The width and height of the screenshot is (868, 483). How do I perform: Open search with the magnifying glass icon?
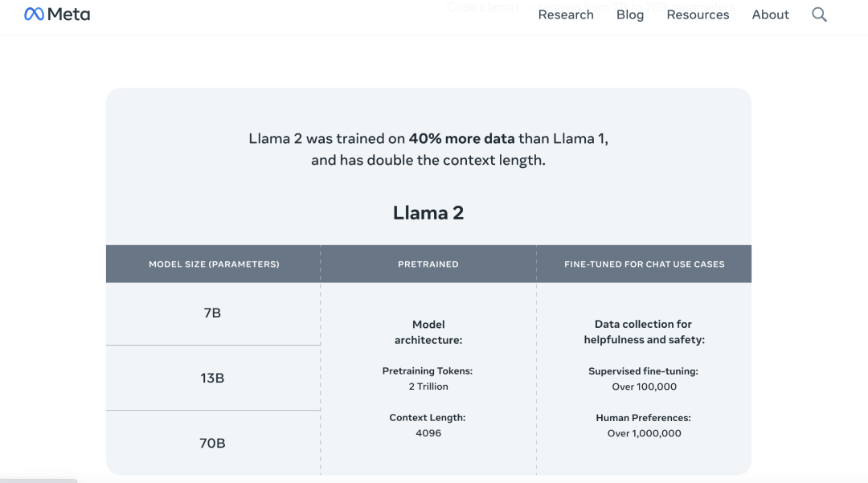coord(819,14)
